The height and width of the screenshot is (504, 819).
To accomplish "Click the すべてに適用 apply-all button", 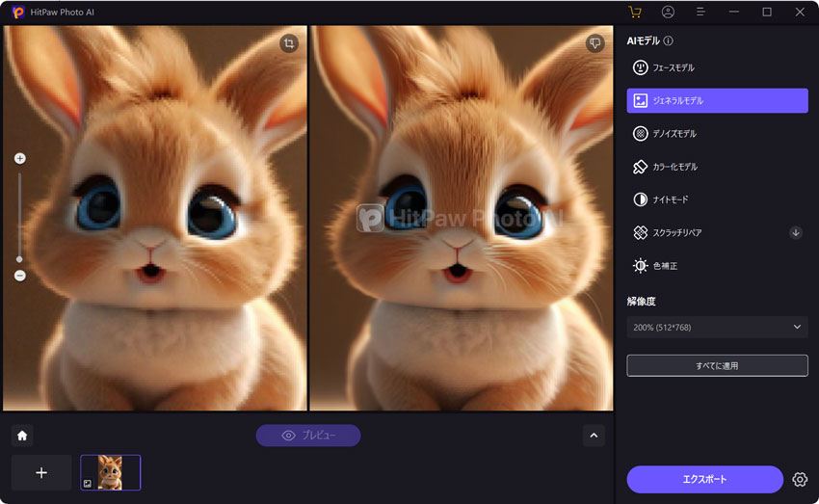I will pos(717,365).
